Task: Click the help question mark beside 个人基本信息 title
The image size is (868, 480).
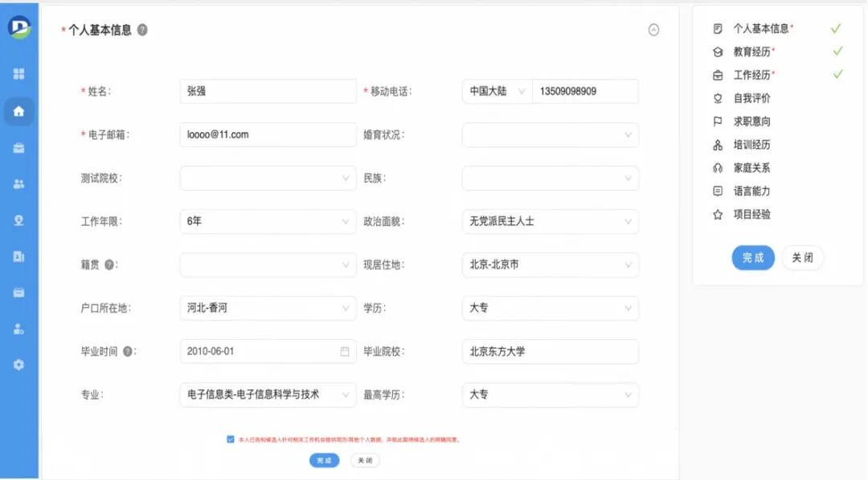Action: tap(141, 28)
